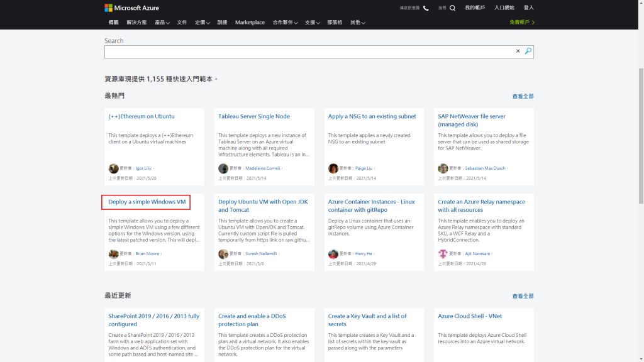Open Paige Liu author avatar
This screenshot has height=362, width=644.
(x=333, y=168)
